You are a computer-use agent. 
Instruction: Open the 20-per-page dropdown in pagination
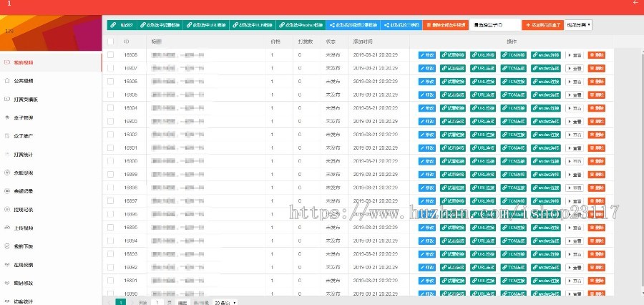pyautogui.click(x=225, y=303)
